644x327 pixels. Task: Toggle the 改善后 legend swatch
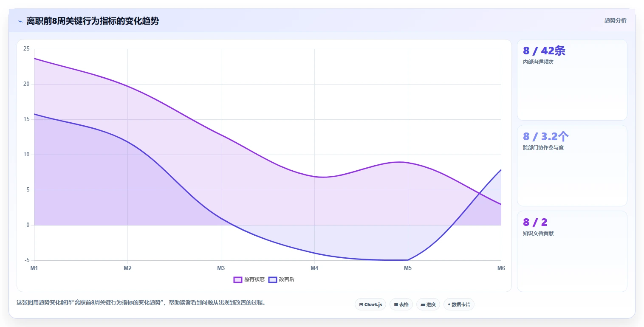[273, 279]
